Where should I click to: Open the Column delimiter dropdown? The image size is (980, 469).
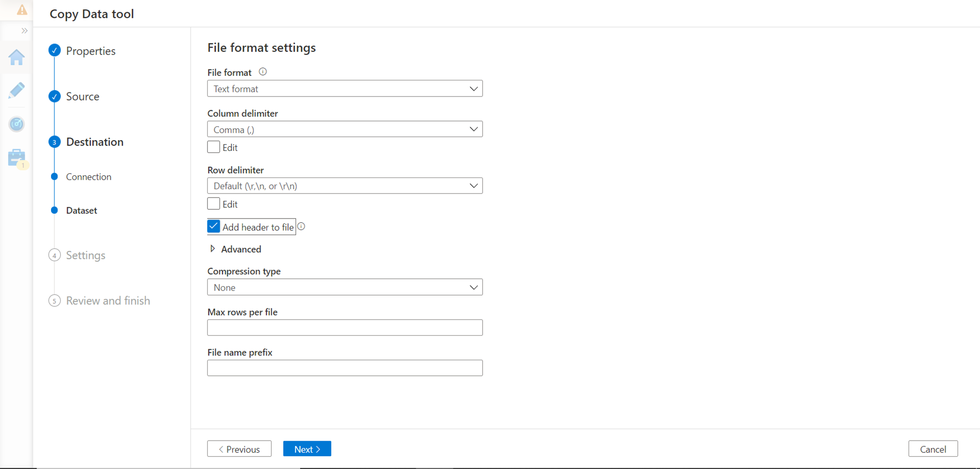click(344, 129)
